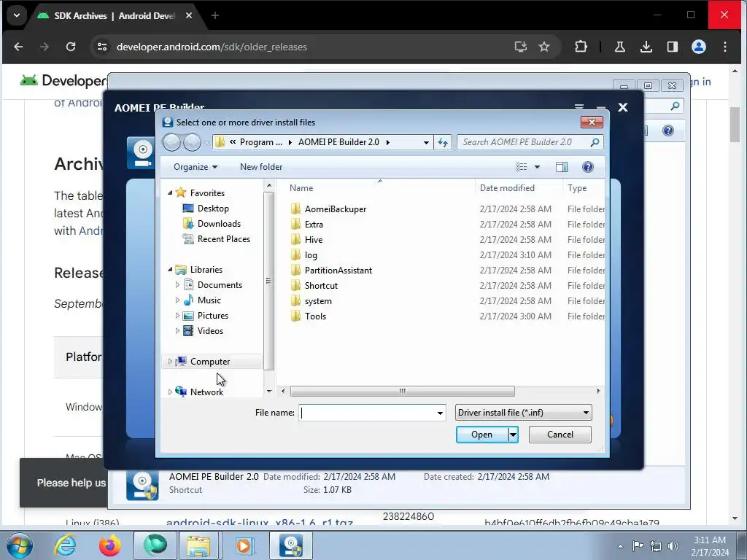This screenshot has width=747, height=560.
Task: Click the dialog Back navigation arrow
Action: (x=171, y=142)
